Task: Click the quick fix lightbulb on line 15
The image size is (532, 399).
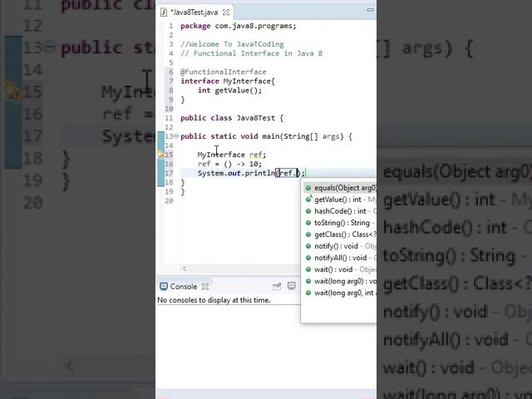Action: pyautogui.click(x=160, y=155)
